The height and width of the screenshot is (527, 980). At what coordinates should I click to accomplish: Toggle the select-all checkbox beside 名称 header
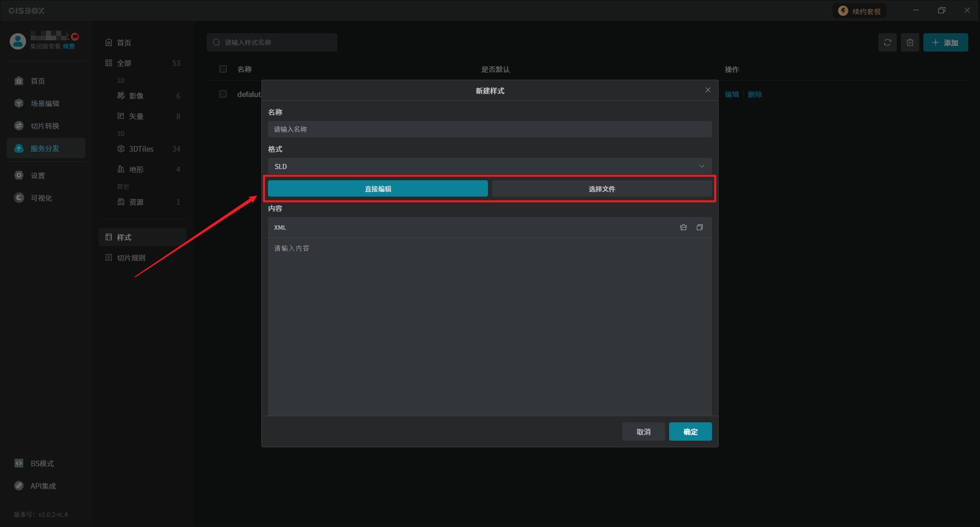(223, 69)
